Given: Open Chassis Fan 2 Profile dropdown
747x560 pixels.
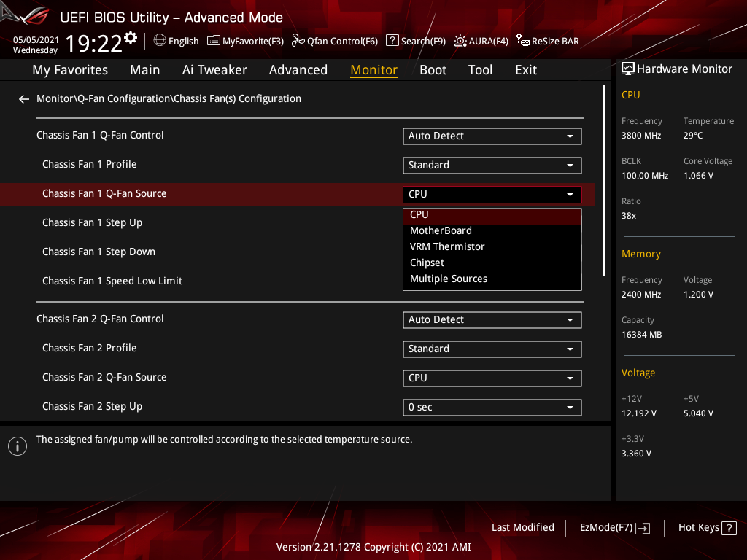Looking at the screenshot, I should [492, 349].
